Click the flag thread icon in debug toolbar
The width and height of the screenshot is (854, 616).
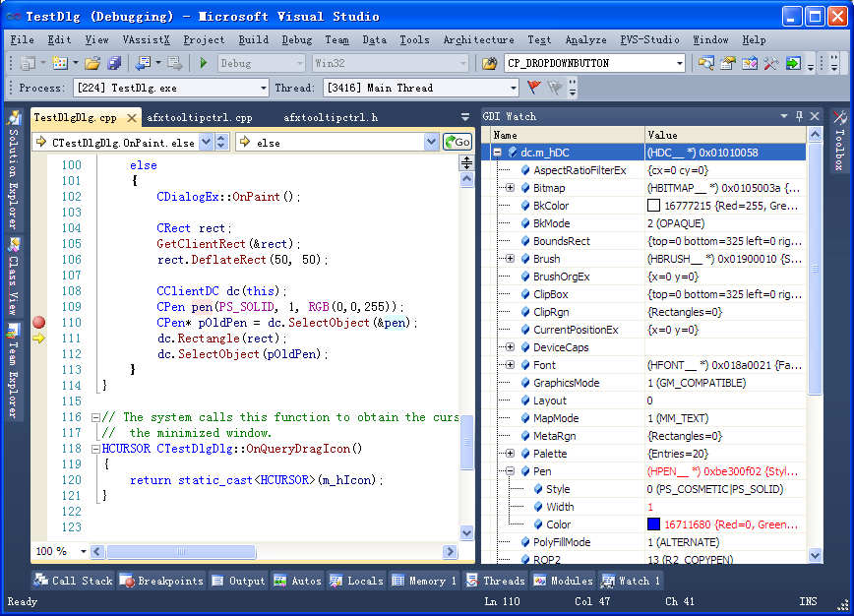pos(533,88)
